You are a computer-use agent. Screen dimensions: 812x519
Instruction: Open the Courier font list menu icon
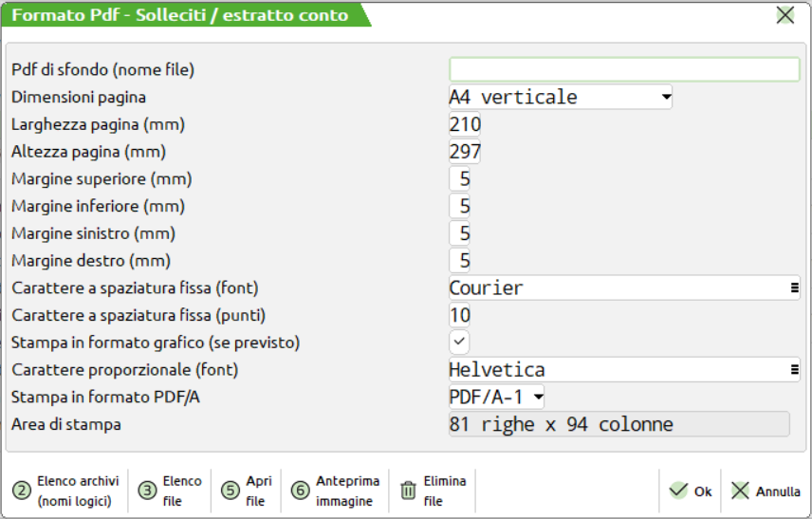[x=794, y=287]
